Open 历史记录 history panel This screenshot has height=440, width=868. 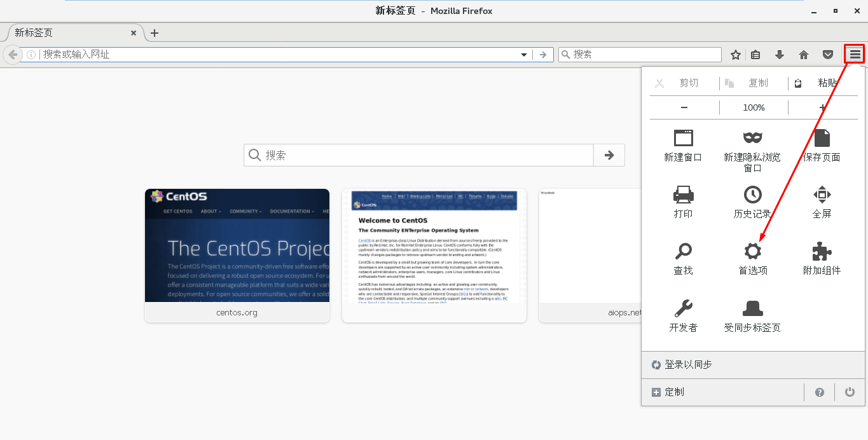(x=753, y=202)
